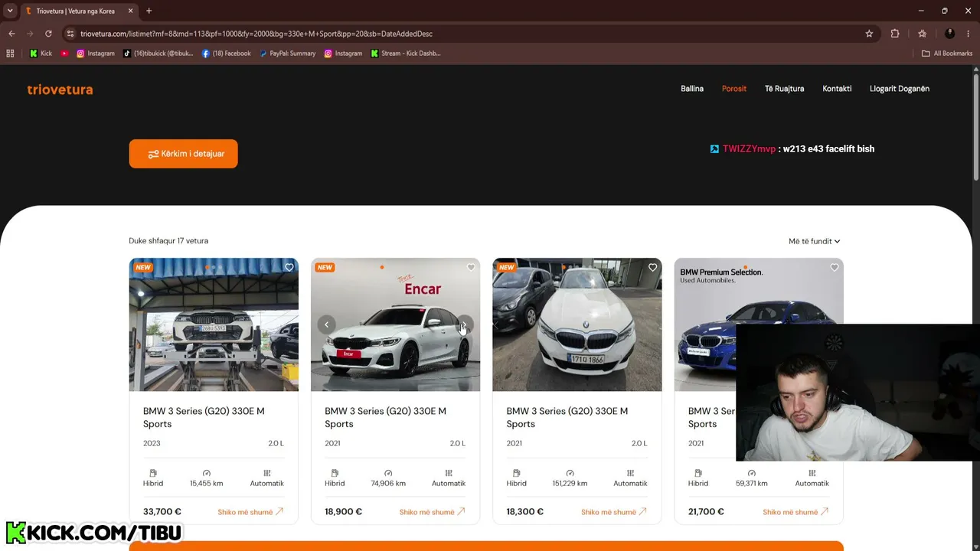Click the 151,229 km mileage value

570,484
